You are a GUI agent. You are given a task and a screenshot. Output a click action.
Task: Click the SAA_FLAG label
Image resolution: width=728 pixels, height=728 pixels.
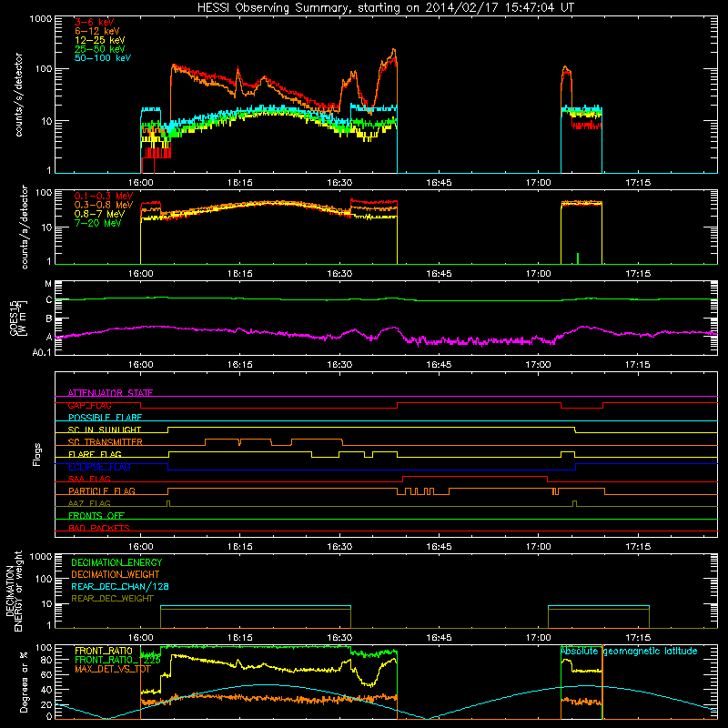(89, 479)
